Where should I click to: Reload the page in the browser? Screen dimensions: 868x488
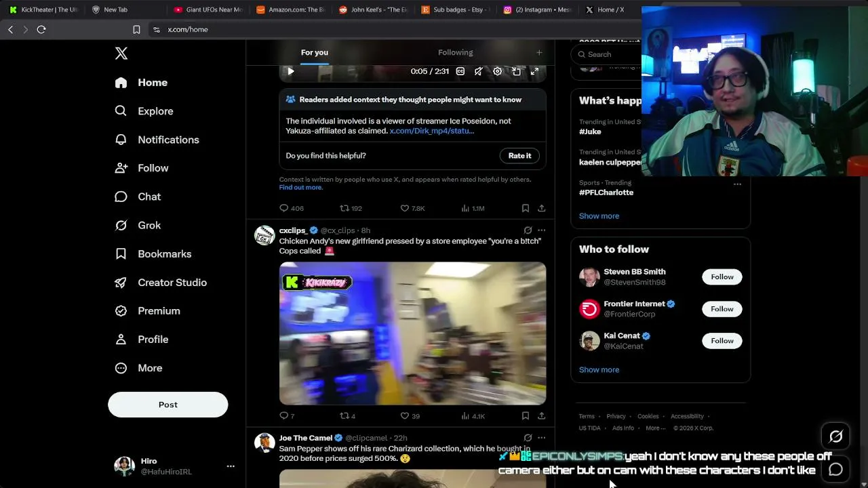(x=41, y=29)
